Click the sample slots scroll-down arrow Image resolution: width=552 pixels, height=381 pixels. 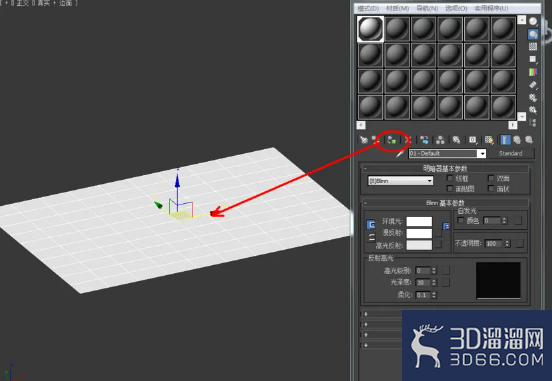tap(521, 116)
